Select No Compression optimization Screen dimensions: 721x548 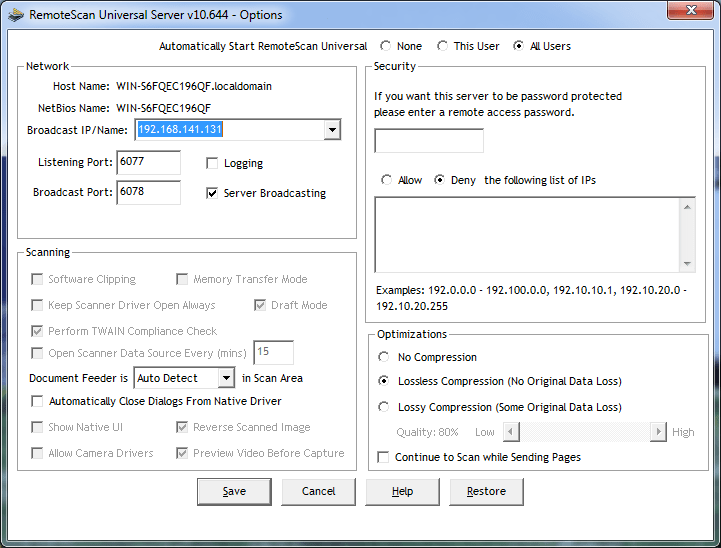[x=384, y=357]
